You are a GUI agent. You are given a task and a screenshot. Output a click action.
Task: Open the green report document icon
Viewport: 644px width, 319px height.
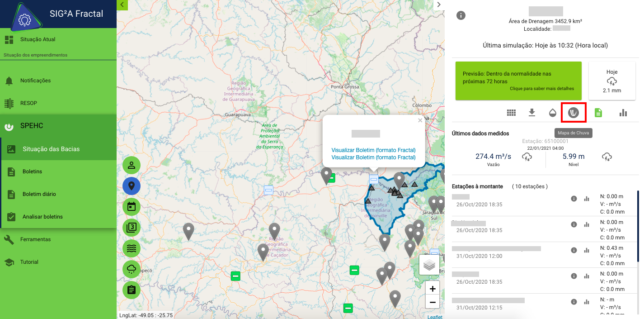pos(598,112)
